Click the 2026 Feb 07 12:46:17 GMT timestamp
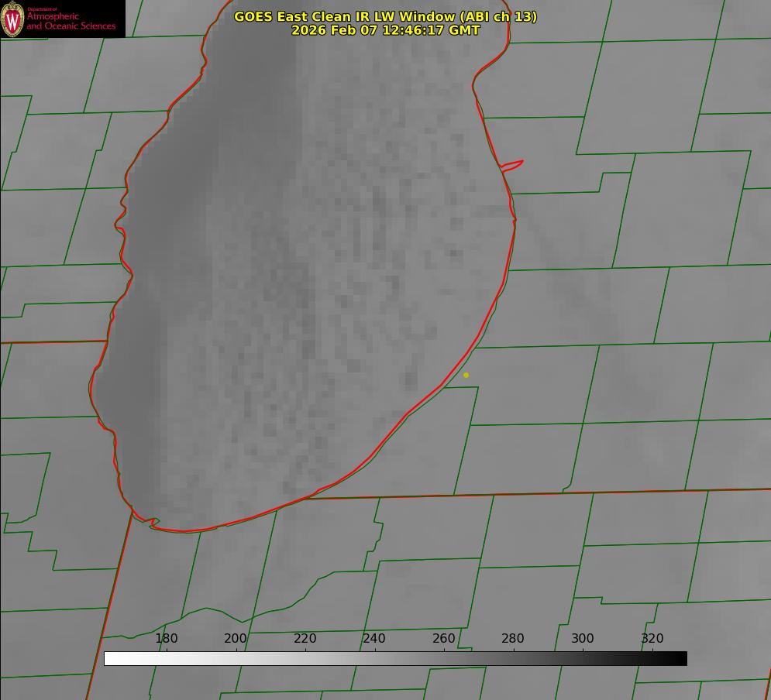Viewport: 771px width, 700px height. (386, 30)
